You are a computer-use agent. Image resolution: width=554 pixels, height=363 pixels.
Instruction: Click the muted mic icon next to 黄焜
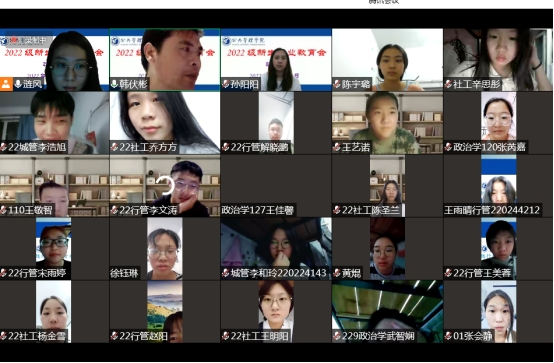pyautogui.click(x=337, y=273)
